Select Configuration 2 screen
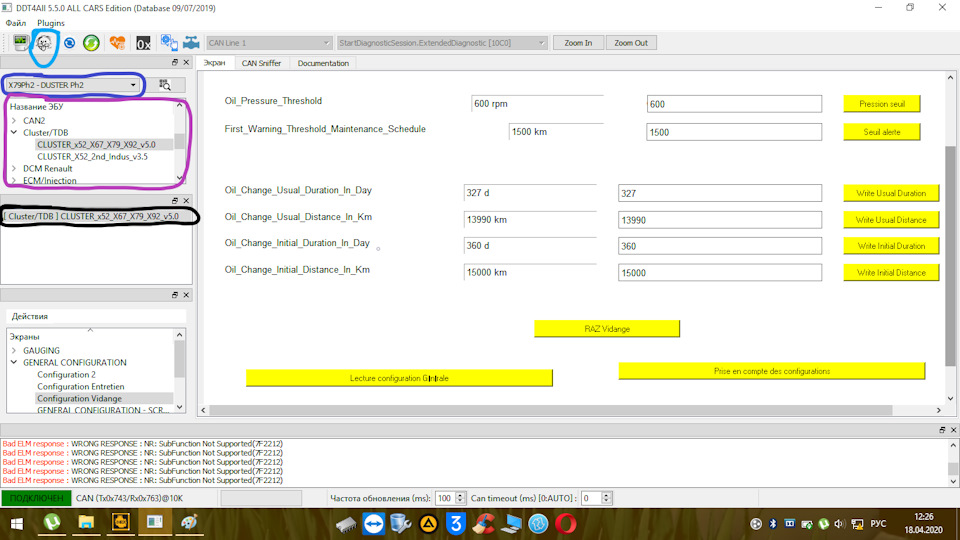 [x=67, y=375]
